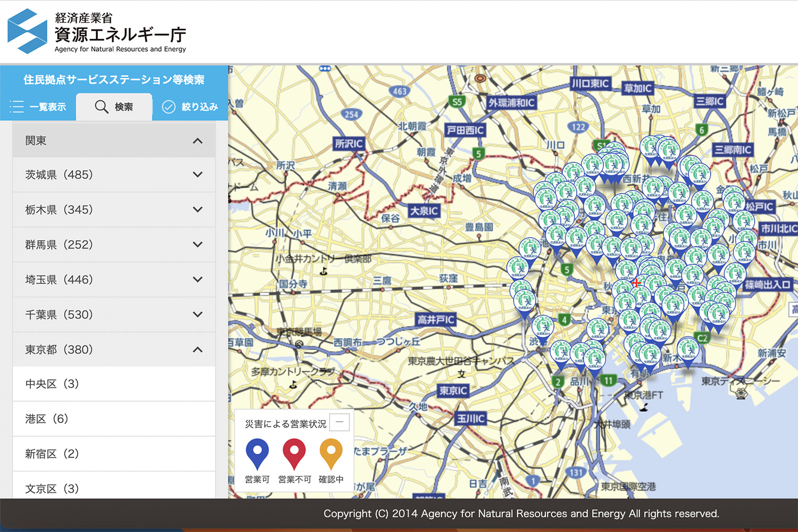Click the red crosshair at map center
The width and height of the screenshot is (798, 532).
(x=636, y=282)
